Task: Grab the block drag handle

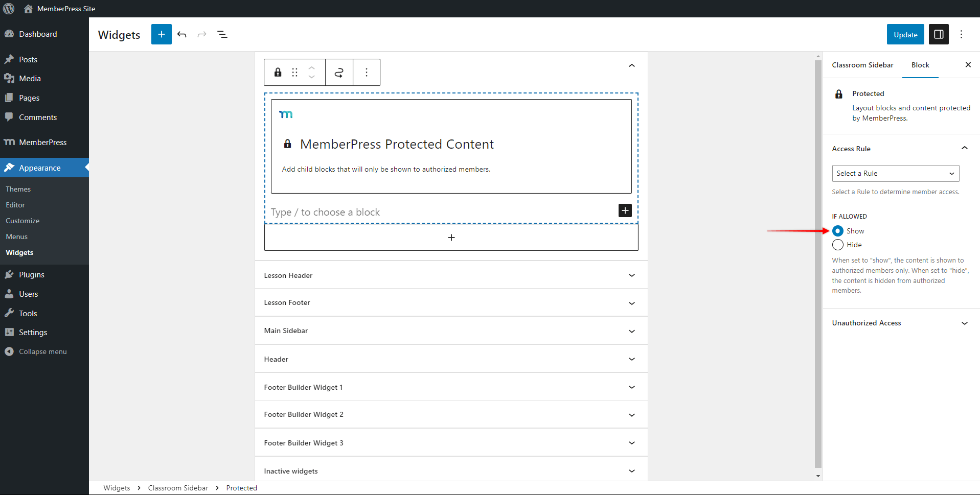Action: 294,72
